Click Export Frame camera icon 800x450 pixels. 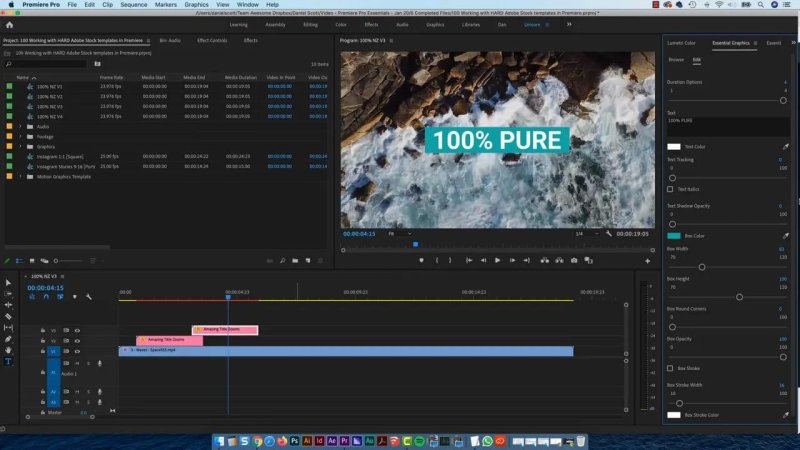[574, 261]
